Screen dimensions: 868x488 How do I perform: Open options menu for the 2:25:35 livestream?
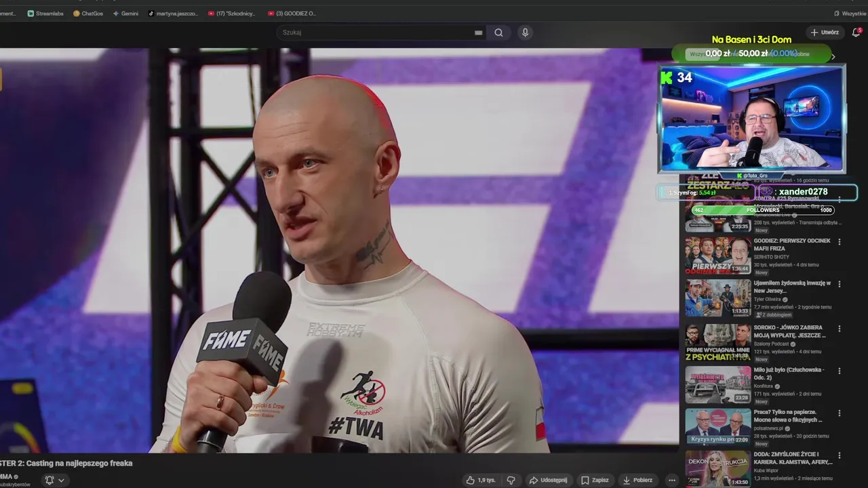pos(840,199)
